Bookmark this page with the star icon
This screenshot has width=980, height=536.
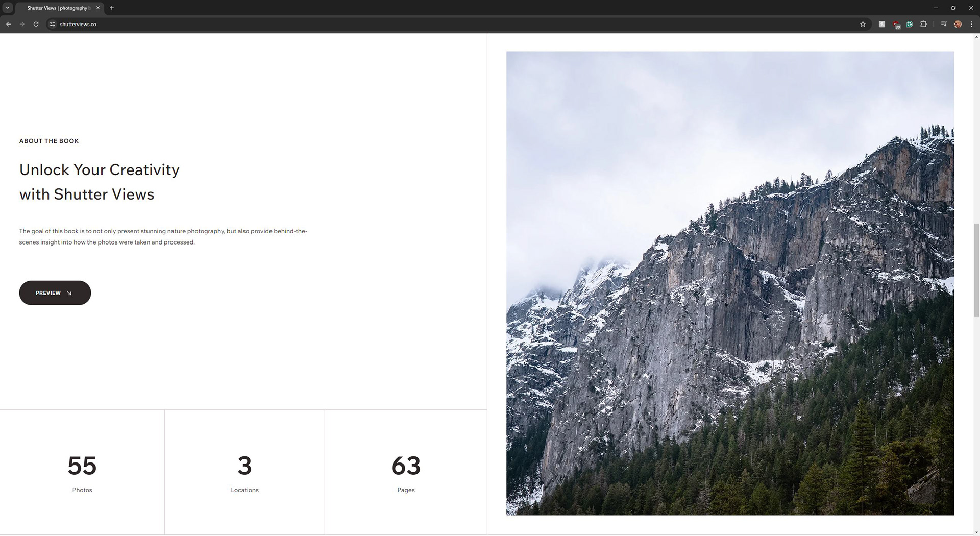point(863,24)
